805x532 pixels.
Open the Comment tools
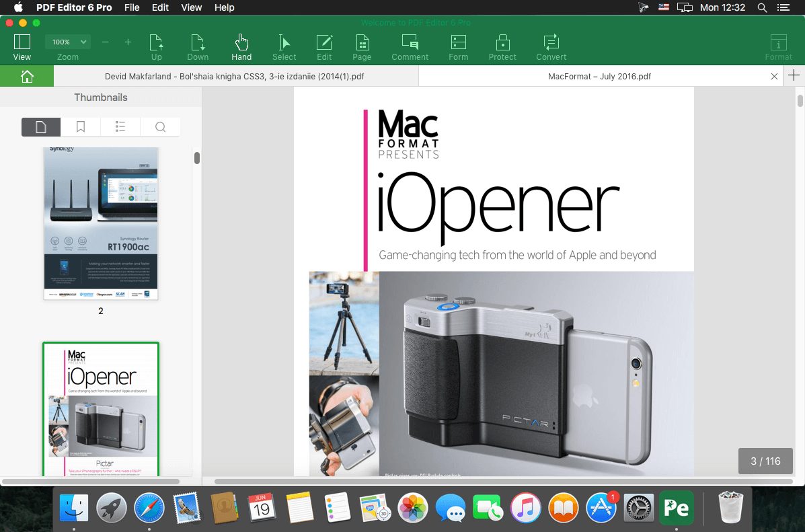pos(410,47)
